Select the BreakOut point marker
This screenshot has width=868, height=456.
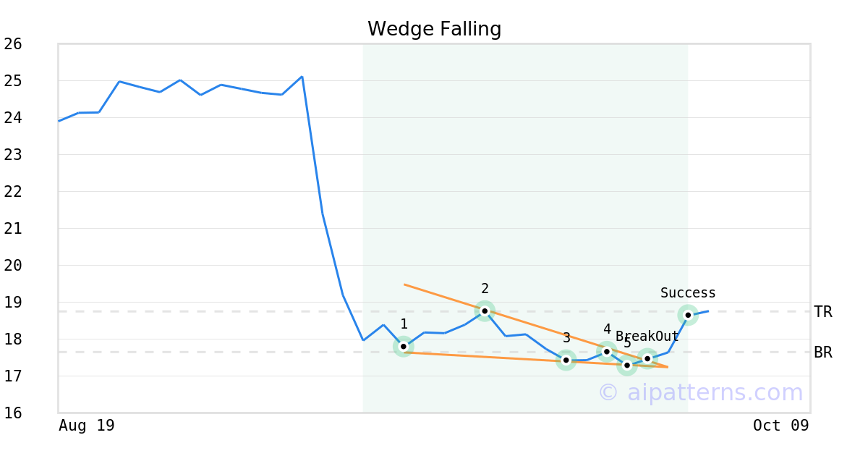click(x=647, y=358)
